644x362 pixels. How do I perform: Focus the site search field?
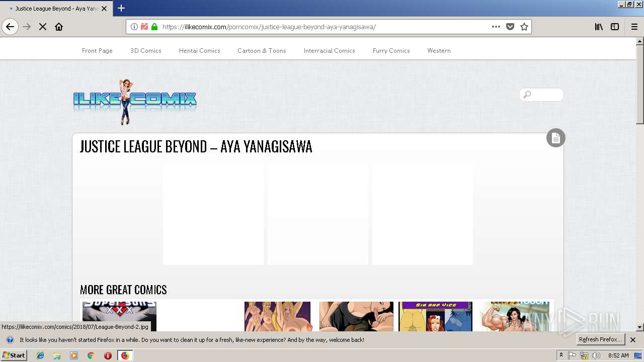point(541,95)
